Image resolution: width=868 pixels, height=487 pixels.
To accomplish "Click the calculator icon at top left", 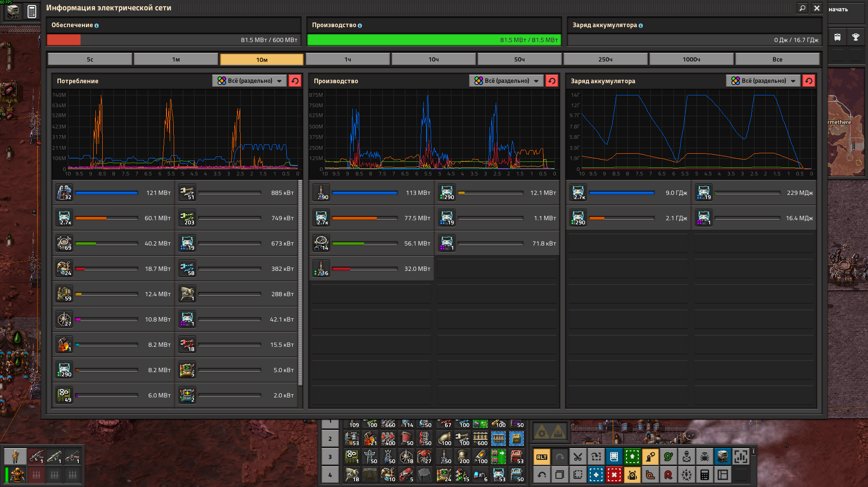I will tap(32, 11).
